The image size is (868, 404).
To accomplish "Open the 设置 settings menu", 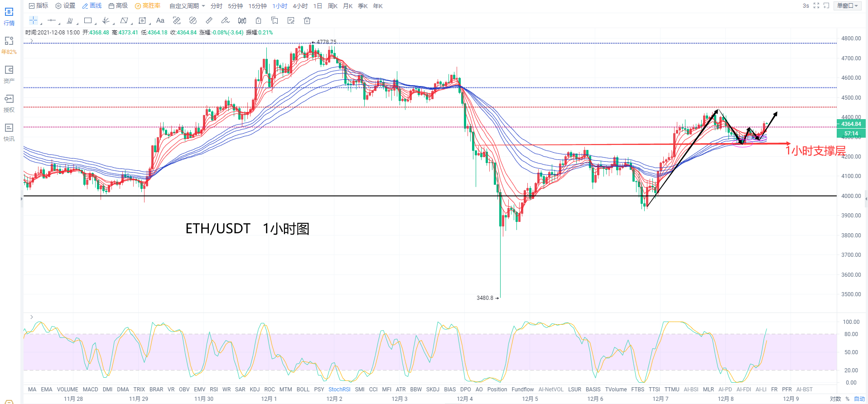I will (65, 6).
